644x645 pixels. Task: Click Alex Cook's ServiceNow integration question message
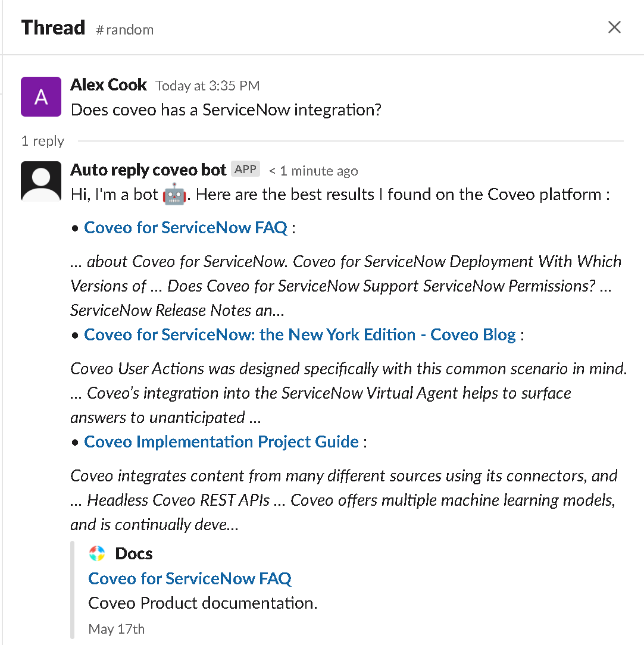click(226, 110)
